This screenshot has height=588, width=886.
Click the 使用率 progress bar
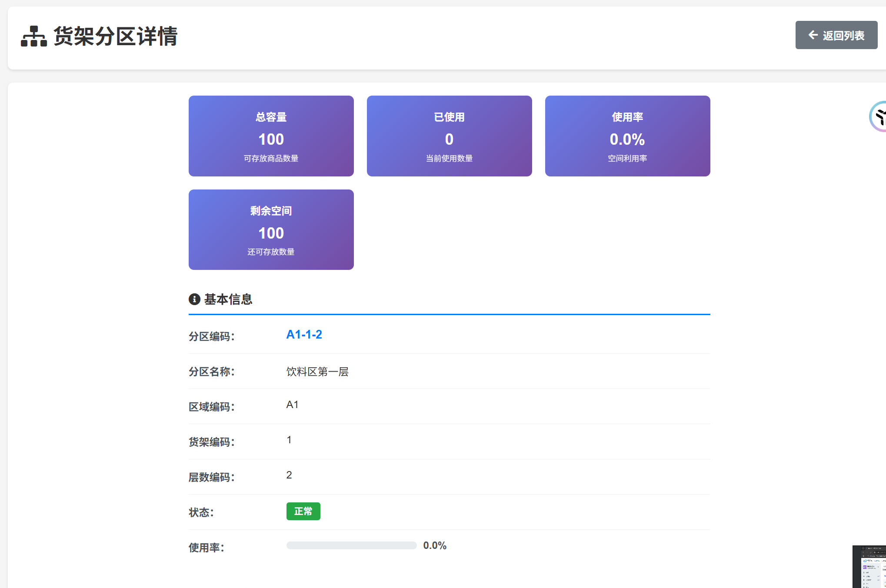[351, 545]
